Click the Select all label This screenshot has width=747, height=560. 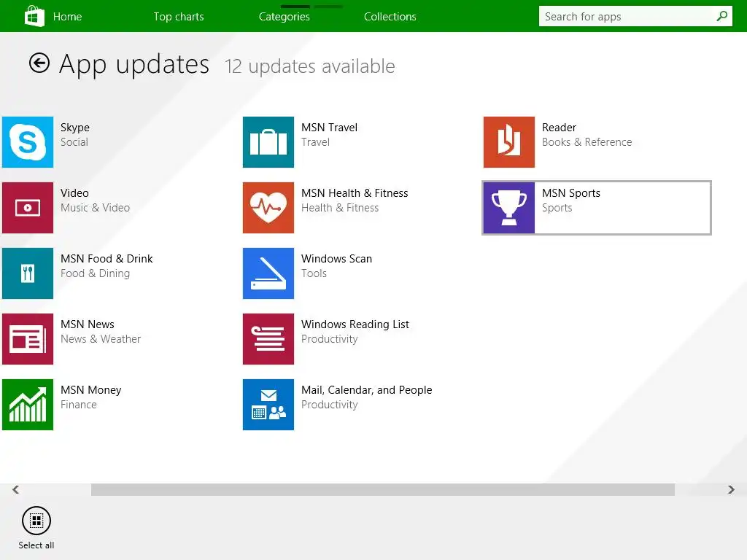36,545
